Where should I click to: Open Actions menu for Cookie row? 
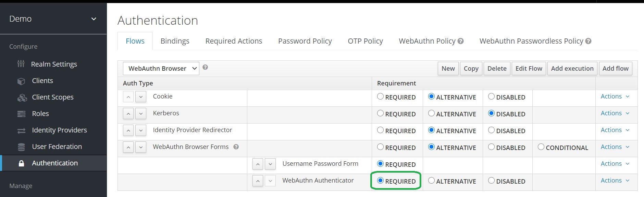(x=615, y=96)
